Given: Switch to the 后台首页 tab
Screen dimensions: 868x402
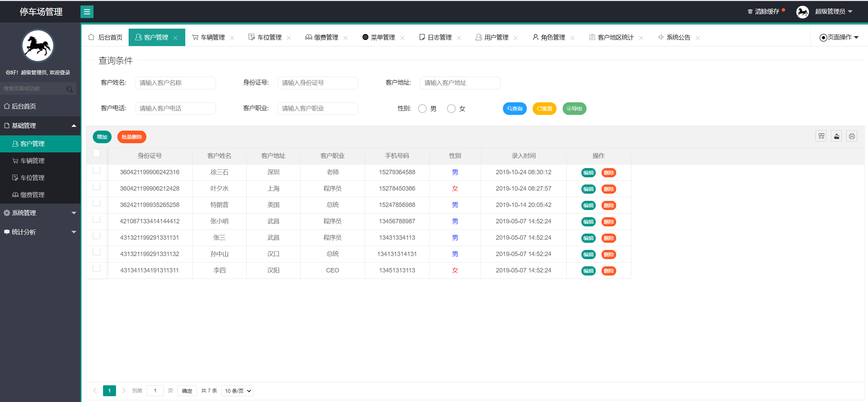Looking at the screenshot, I should coord(105,38).
